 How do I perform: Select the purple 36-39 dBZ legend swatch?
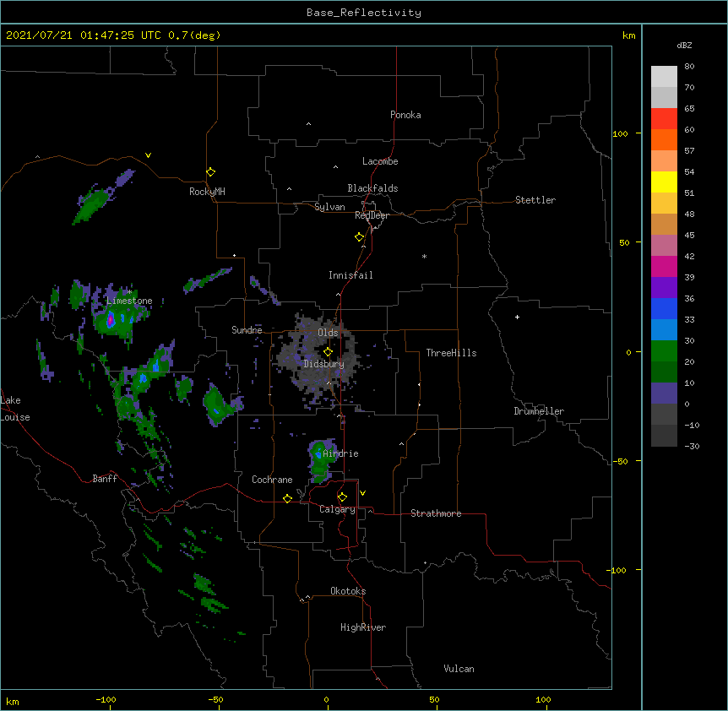click(x=664, y=287)
